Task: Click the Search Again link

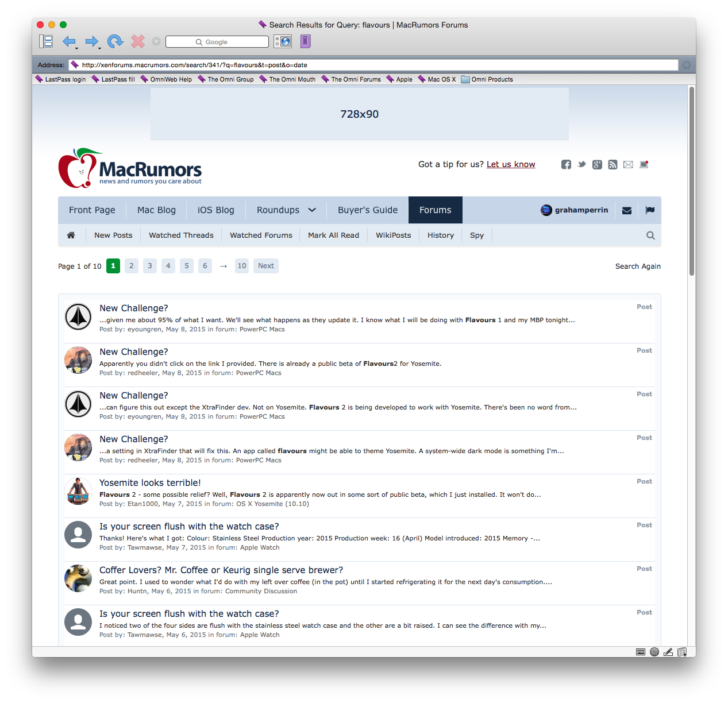Action: tap(638, 266)
